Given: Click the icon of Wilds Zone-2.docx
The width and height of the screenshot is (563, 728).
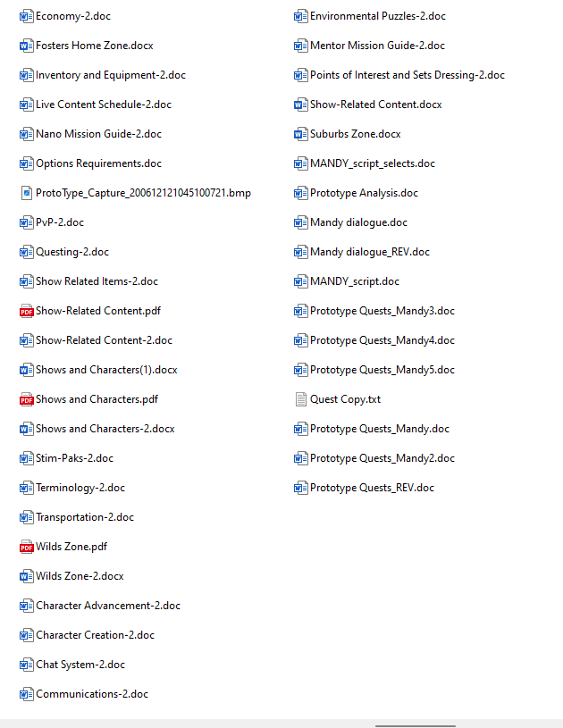Looking at the screenshot, I should coord(27,576).
